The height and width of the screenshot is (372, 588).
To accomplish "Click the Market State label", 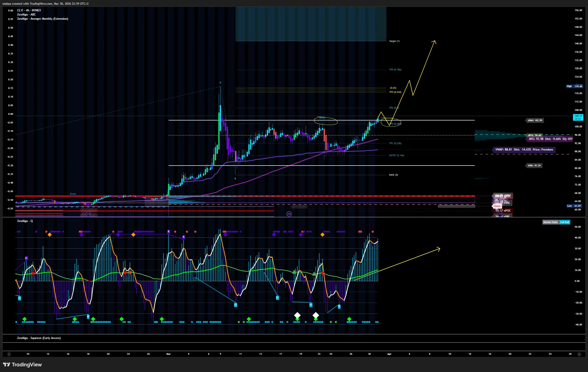I will (550, 222).
